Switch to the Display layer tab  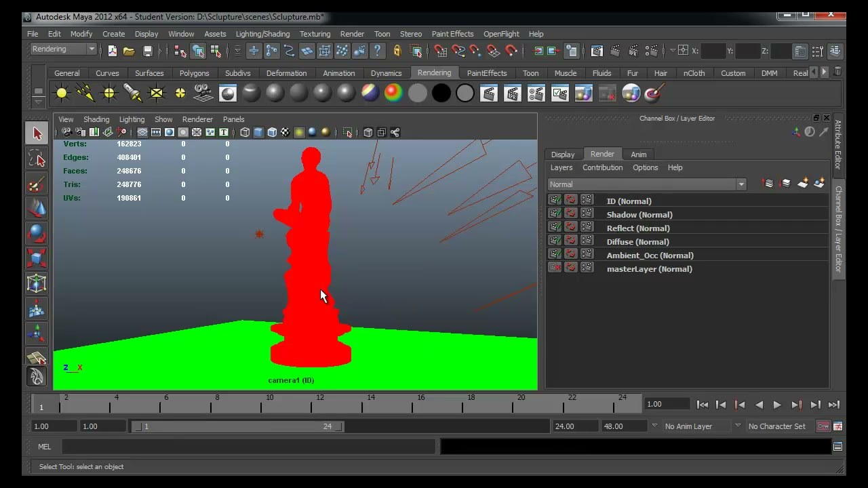tap(563, 155)
